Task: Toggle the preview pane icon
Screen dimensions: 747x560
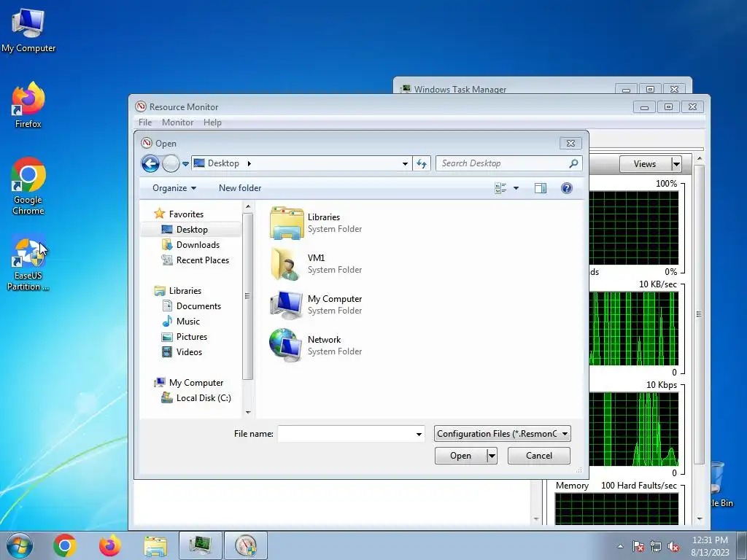Action: click(541, 188)
